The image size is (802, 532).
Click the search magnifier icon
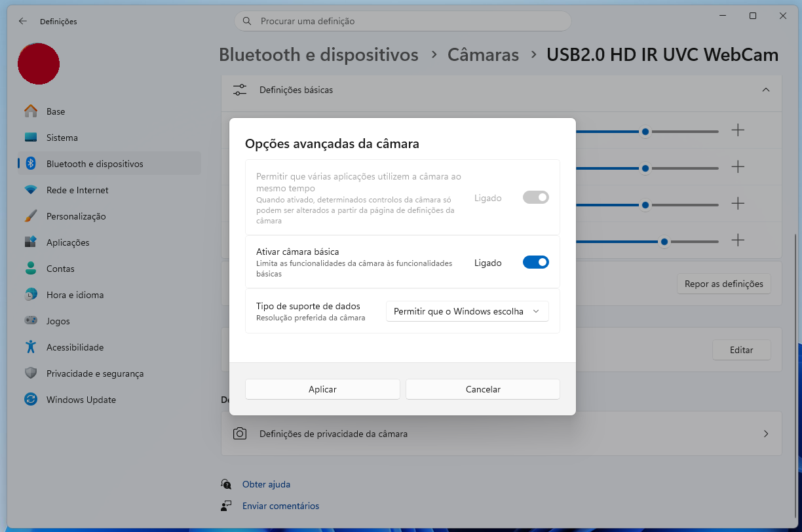[x=247, y=21]
